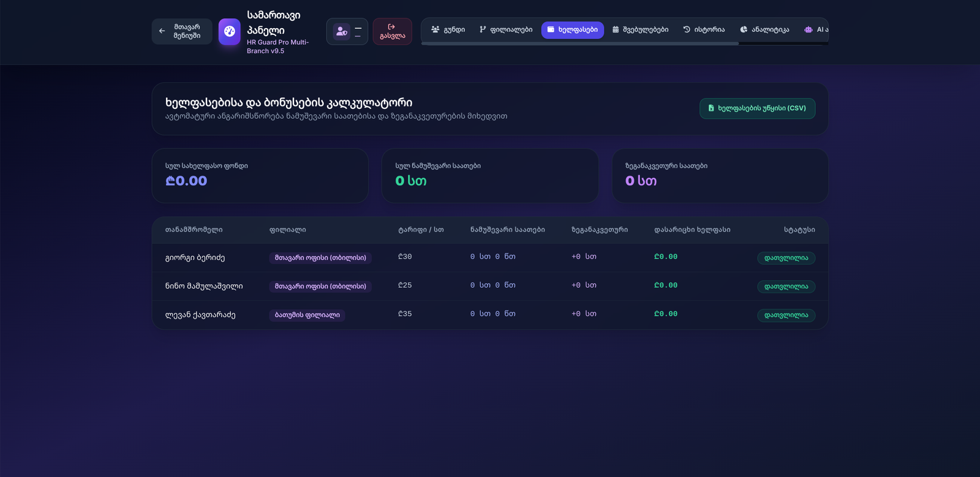Select employee გიორგი ბერიძე
The image size is (980, 477).
pos(195,258)
